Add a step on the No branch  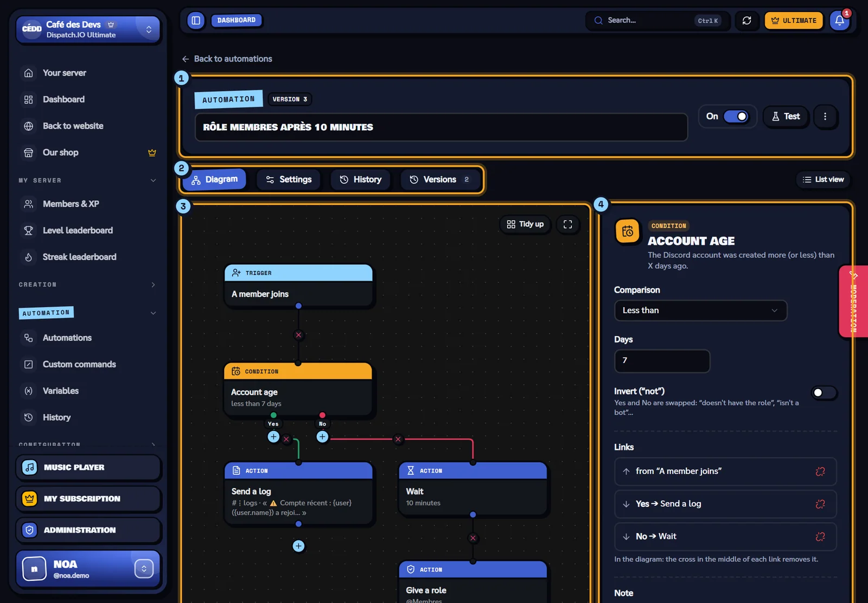(x=322, y=436)
